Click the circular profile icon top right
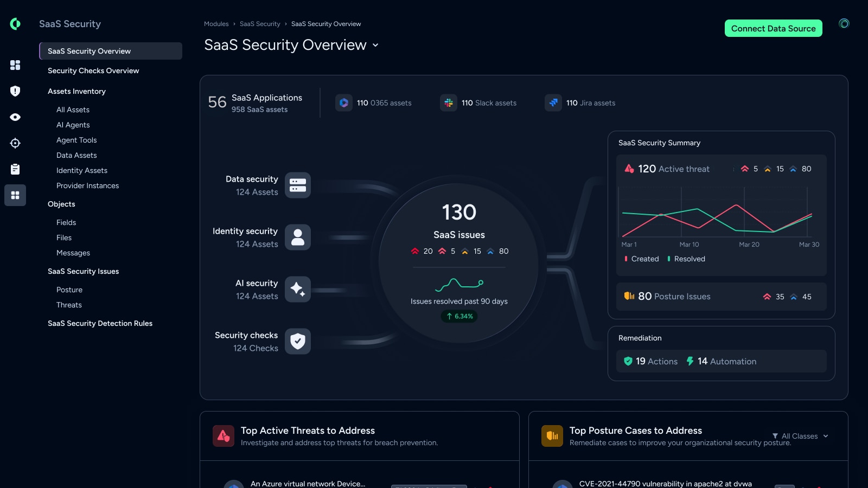Screen dimensions: 868x488 (844, 23)
